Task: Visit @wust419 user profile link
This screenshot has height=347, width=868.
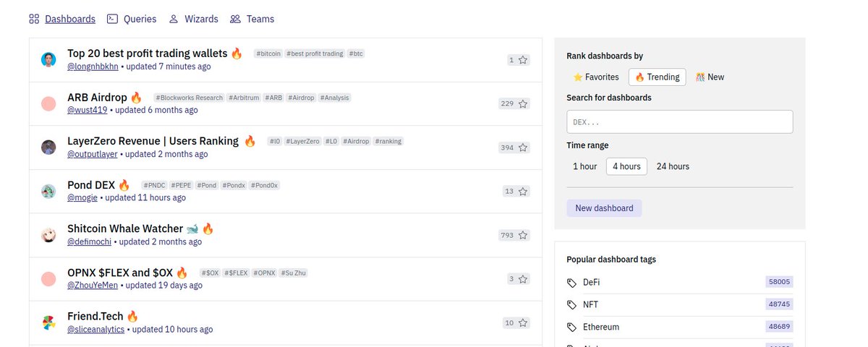Action: click(x=88, y=110)
